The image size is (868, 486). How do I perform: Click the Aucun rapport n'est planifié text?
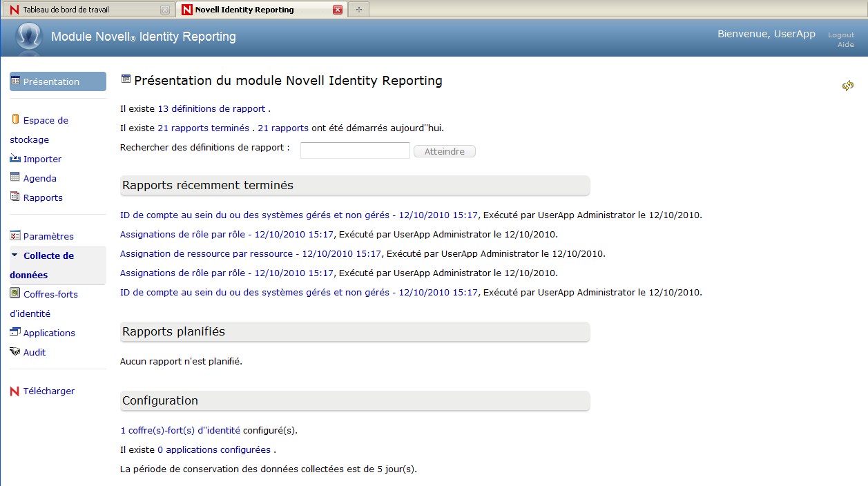pos(182,361)
